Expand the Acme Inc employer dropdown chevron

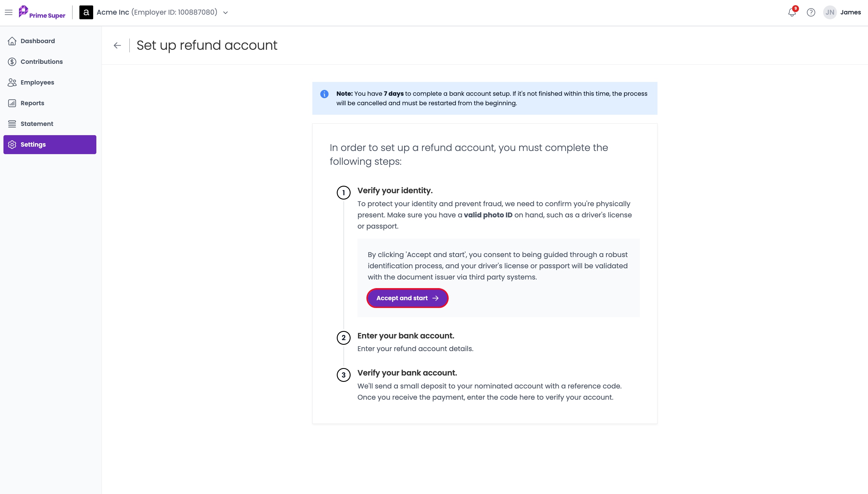point(226,13)
